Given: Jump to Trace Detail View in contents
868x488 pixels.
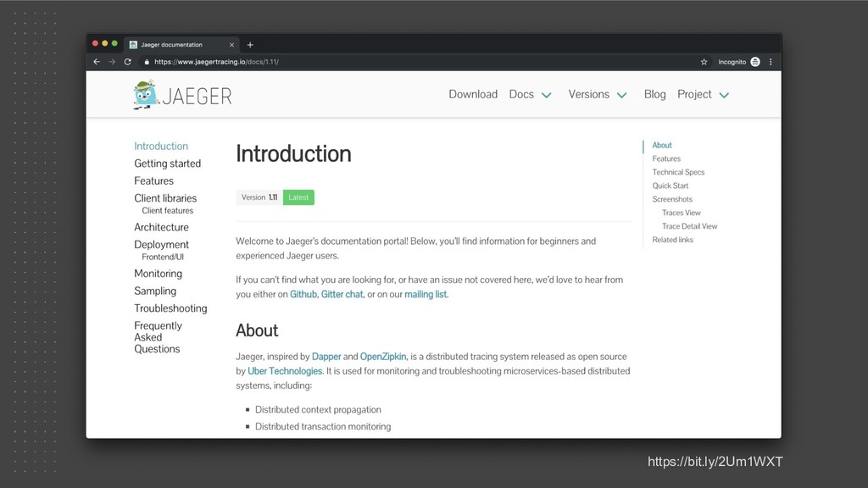Looking at the screenshot, I should [x=689, y=226].
